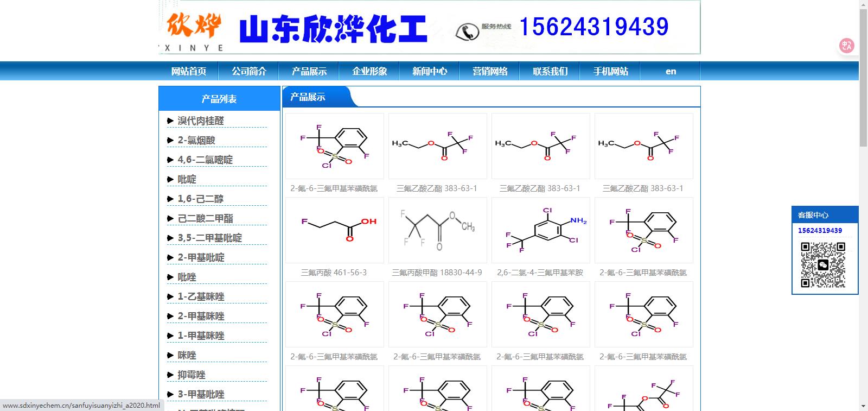
Task: Open the 产品展示 navigation menu
Action: pos(309,71)
